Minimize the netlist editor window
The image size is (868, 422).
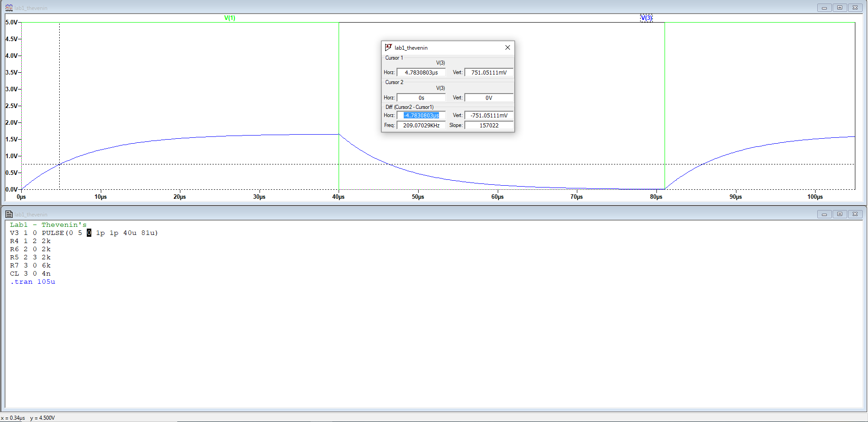click(x=824, y=214)
